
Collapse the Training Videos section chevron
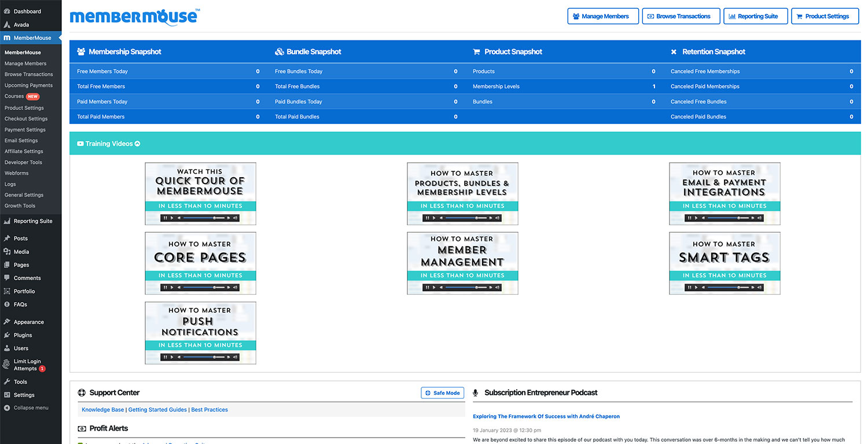[137, 144]
